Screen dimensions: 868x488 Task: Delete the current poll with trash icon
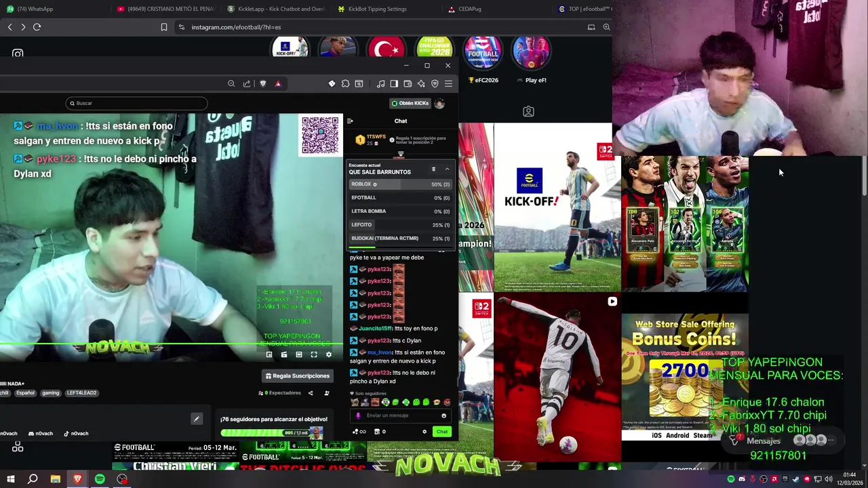[x=433, y=169]
